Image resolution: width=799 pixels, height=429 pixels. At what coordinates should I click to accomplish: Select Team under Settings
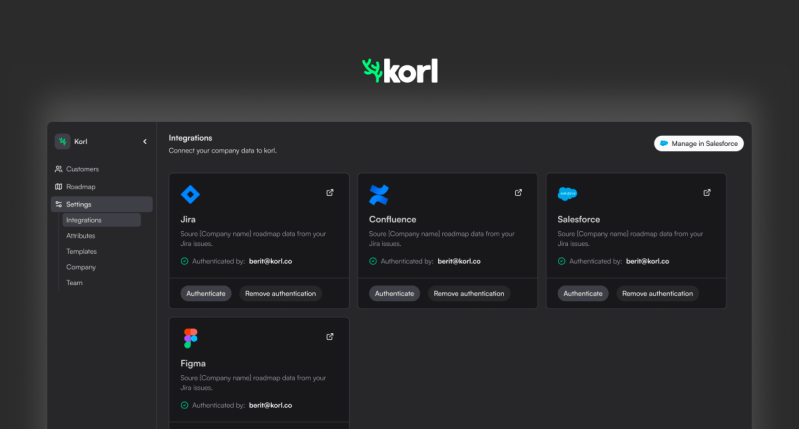tap(74, 283)
